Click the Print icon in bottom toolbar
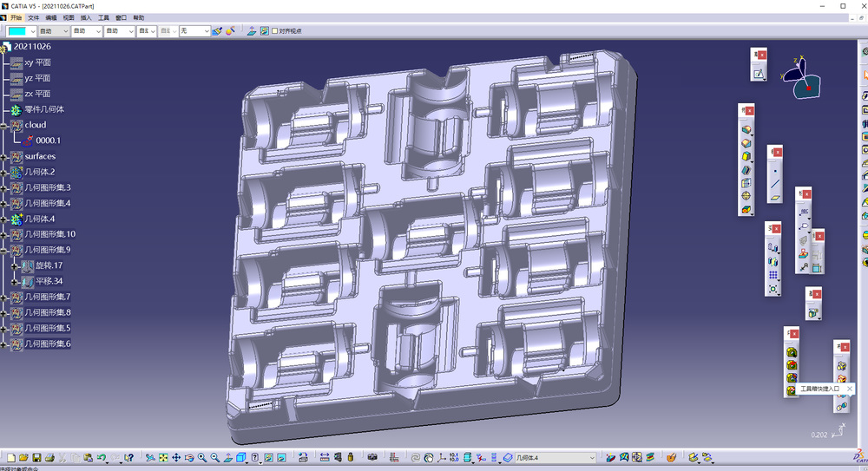The image size is (868, 471). [x=49, y=458]
